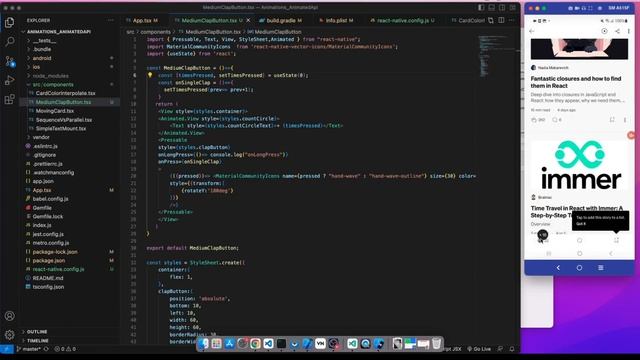Click emulator back navigation button
Screen dimensions: 640x360
[x=558, y=268]
